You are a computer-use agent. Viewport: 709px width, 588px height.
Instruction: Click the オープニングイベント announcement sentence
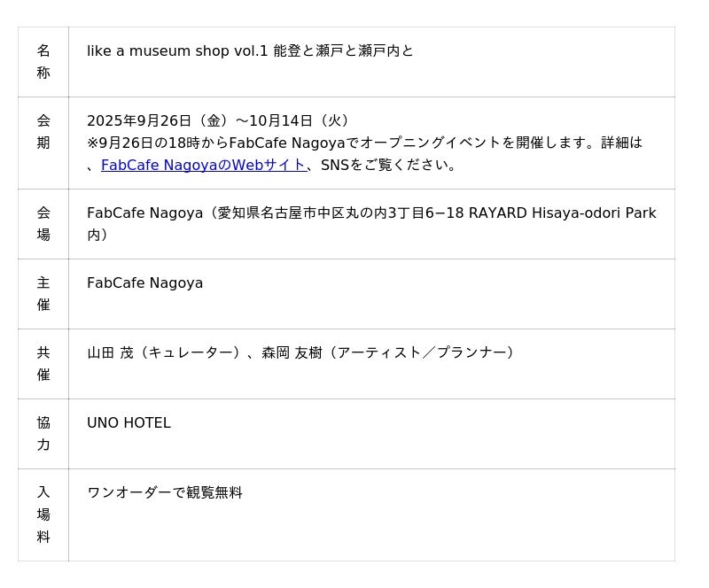[x=363, y=143]
